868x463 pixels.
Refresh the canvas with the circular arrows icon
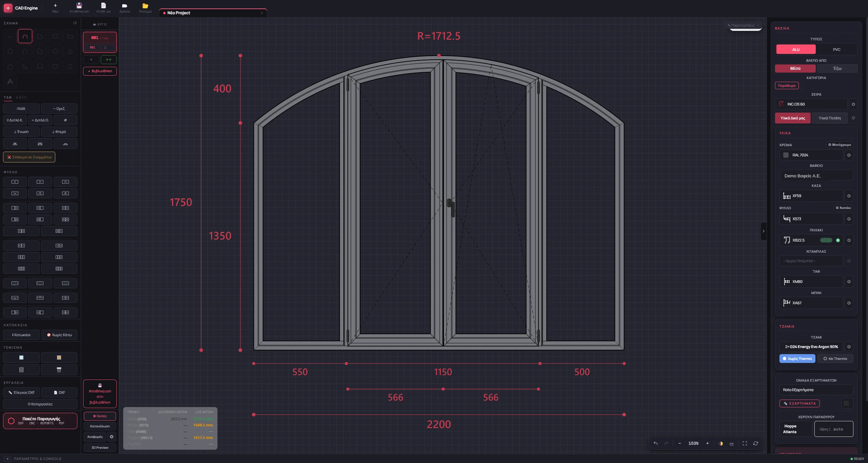pyautogui.click(x=756, y=443)
